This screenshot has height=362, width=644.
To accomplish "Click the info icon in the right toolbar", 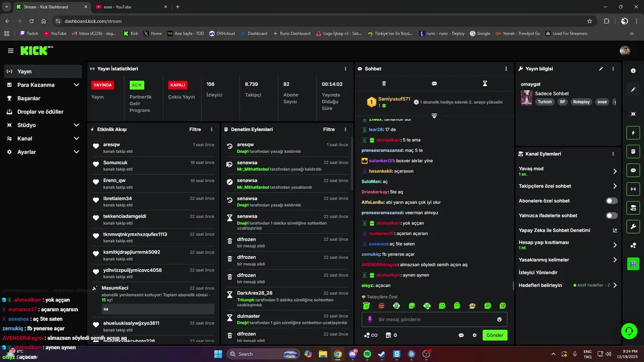I will (x=633, y=71).
